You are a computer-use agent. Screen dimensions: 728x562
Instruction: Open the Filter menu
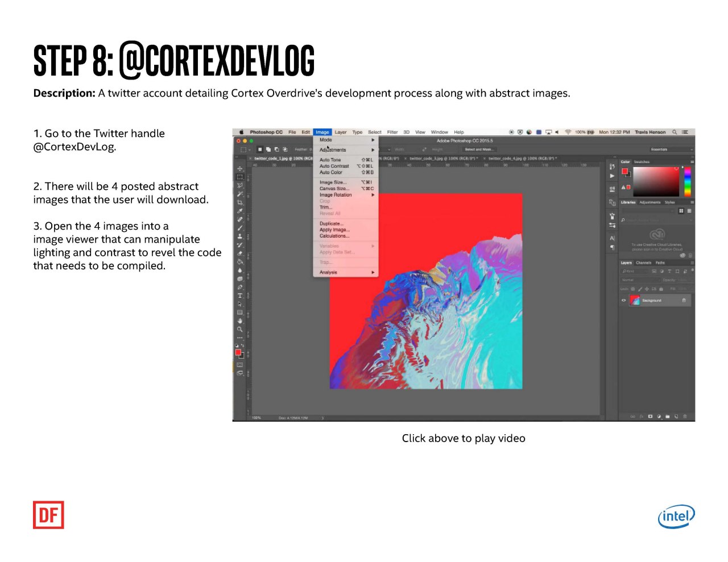click(x=392, y=132)
